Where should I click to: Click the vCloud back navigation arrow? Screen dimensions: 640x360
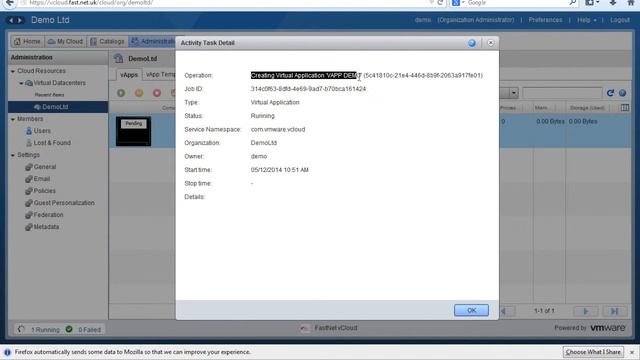pyautogui.click(x=11, y=20)
